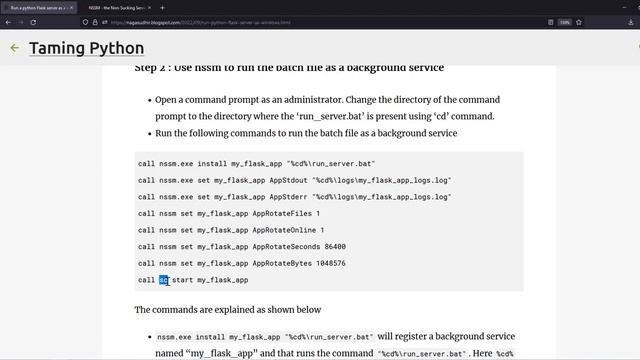Click the highlighted 'sc' in last command
The height and width of the screenshot is (360, 640).
[163, 280]
